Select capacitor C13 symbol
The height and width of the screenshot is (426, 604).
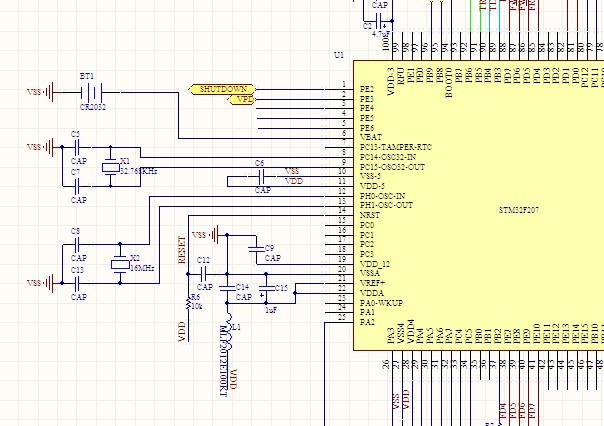point(76,283)
